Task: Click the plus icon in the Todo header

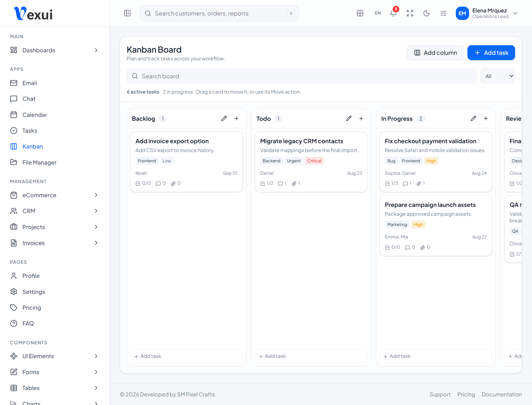Action: click(x=361, y=119)
